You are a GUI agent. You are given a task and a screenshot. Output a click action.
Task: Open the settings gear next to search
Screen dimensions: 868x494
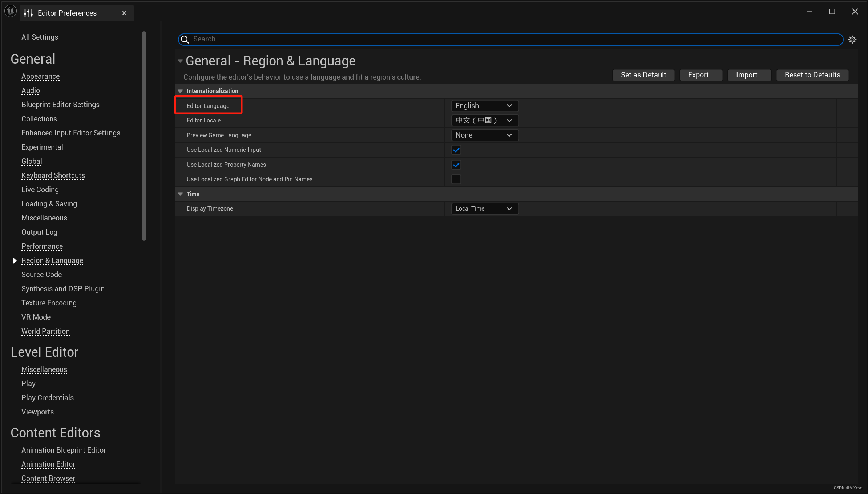[852, 39]
